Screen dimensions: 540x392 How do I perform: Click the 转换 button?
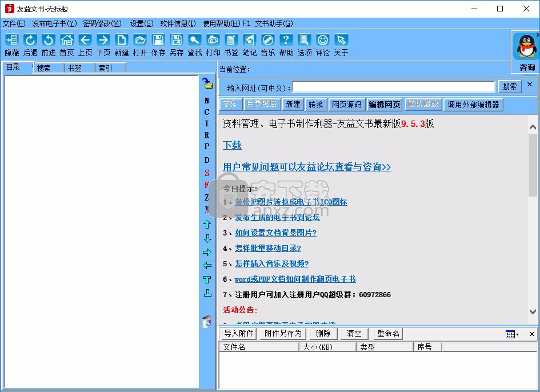pyautogui.click(x=316, y=105)
